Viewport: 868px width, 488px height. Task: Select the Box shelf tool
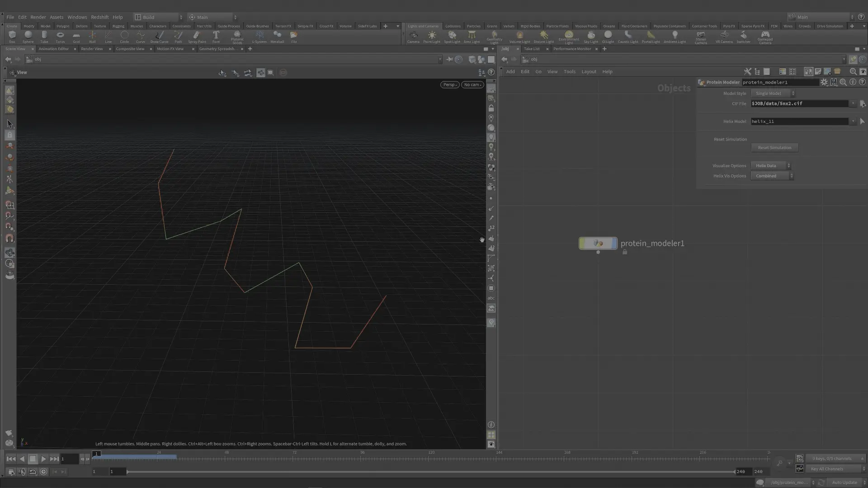click(x=12, y=37)
